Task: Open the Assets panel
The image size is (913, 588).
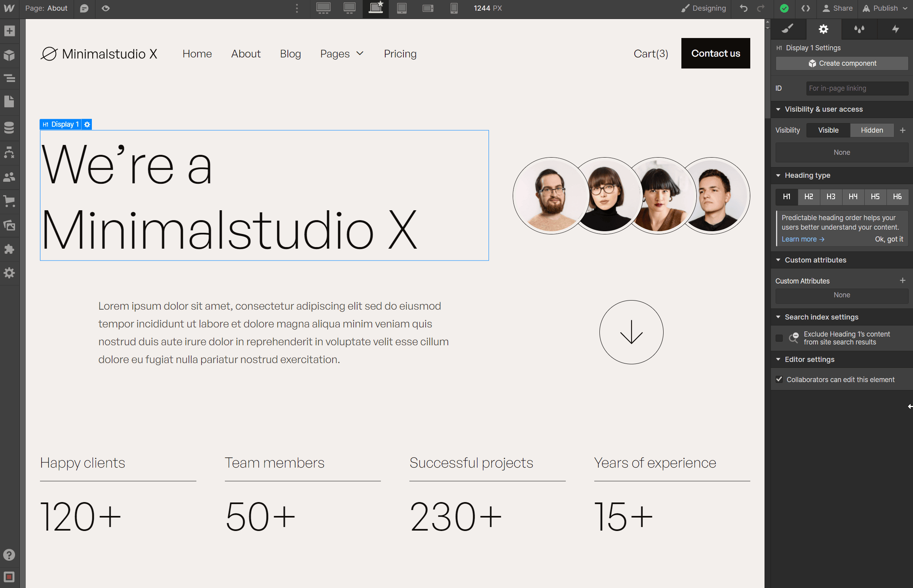Action: coord(9,225)
